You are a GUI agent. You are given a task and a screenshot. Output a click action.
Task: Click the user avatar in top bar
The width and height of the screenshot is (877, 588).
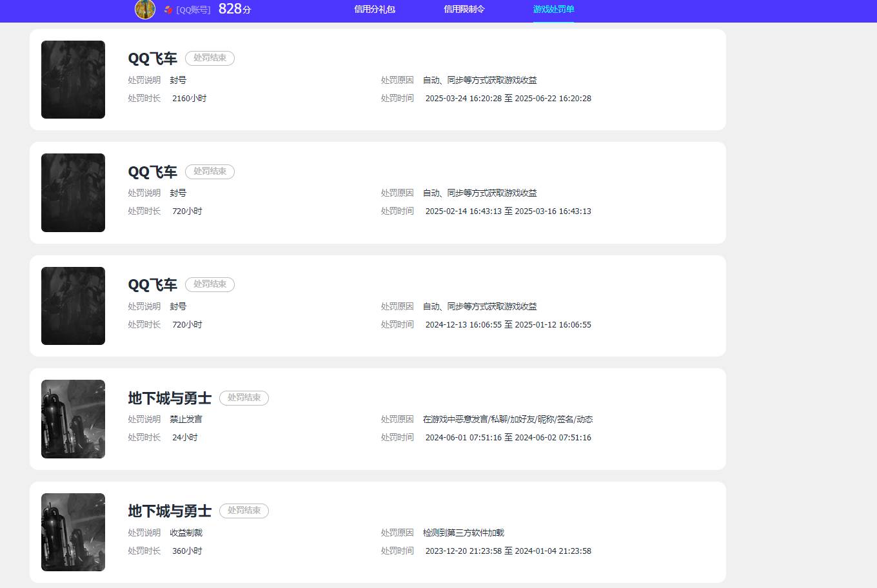145,10
